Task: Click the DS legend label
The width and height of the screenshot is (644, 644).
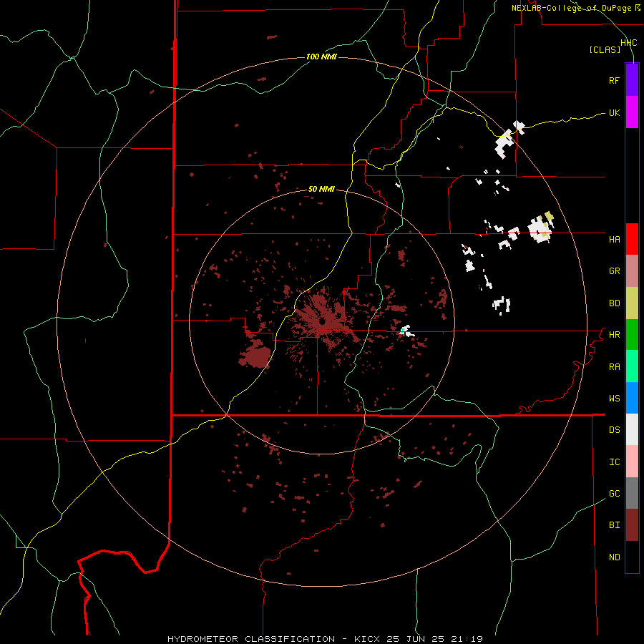Action: tap(614, 430)
